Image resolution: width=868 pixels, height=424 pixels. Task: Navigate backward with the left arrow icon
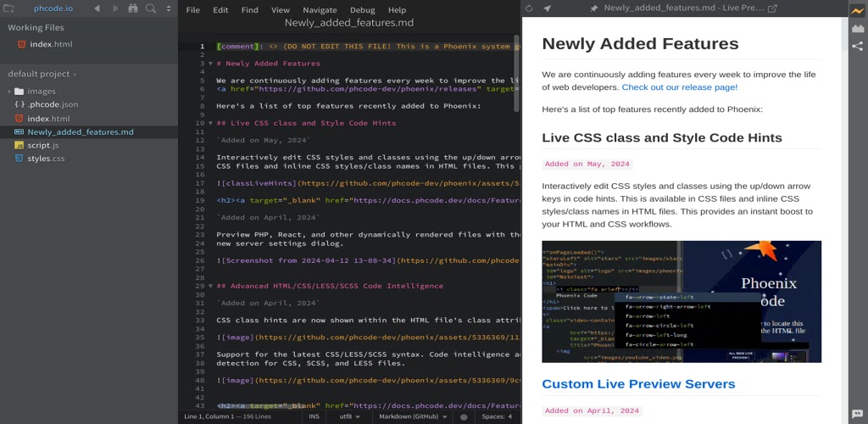point(97,8)
